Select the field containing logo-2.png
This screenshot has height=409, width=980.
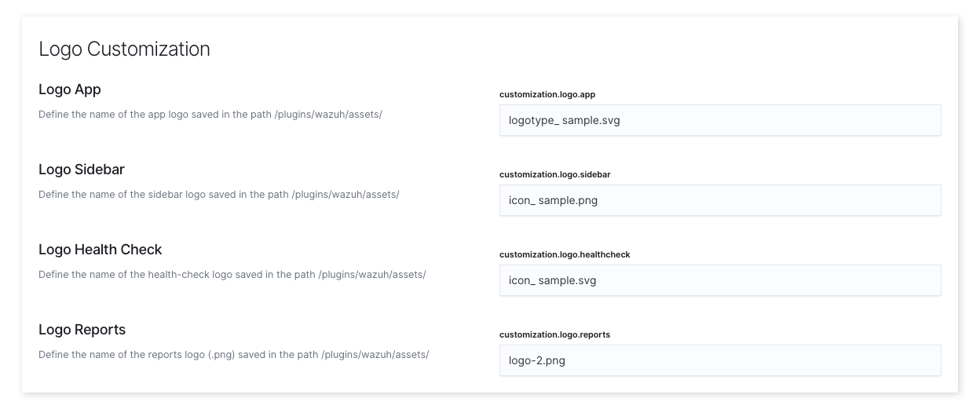click(719, 360)
